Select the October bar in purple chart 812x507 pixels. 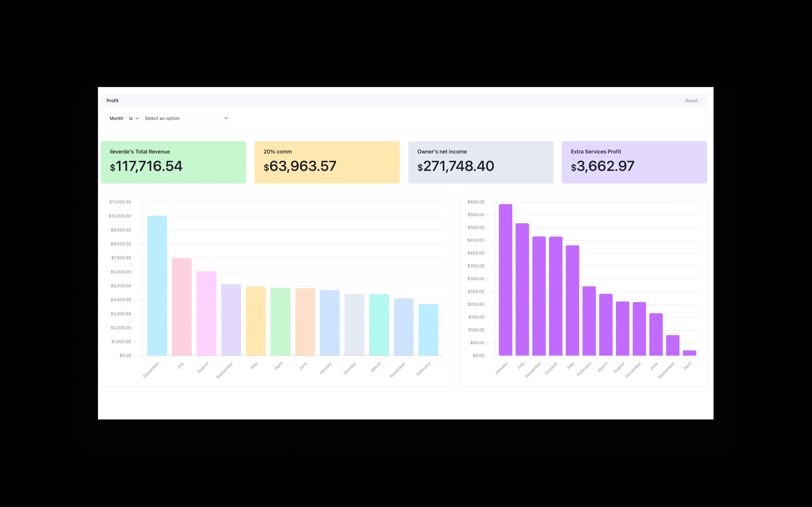pos(555,296)
